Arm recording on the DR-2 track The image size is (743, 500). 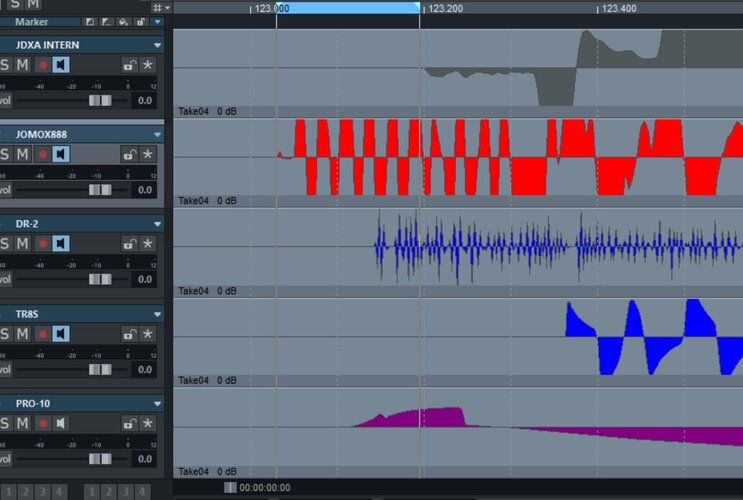[x=43, y=244]
